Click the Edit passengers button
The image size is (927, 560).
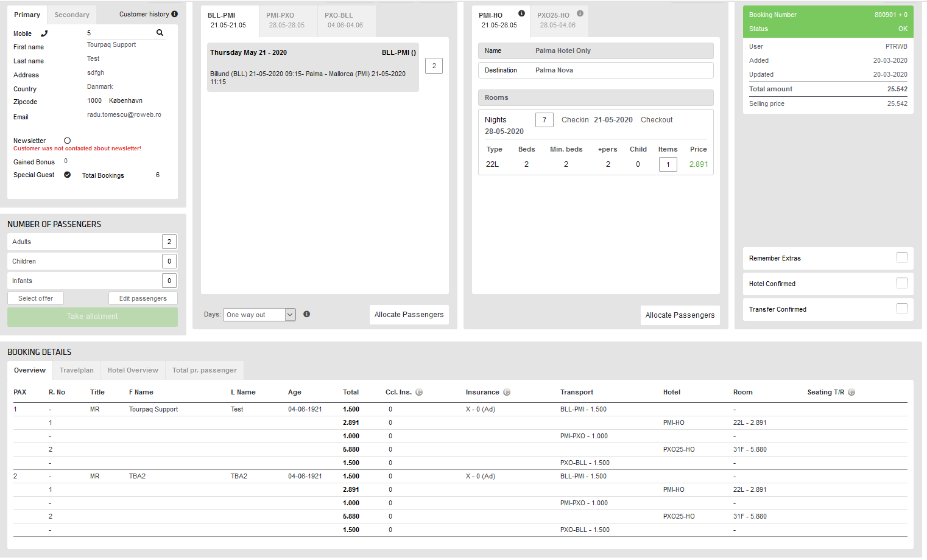click(x=143, y=298)
